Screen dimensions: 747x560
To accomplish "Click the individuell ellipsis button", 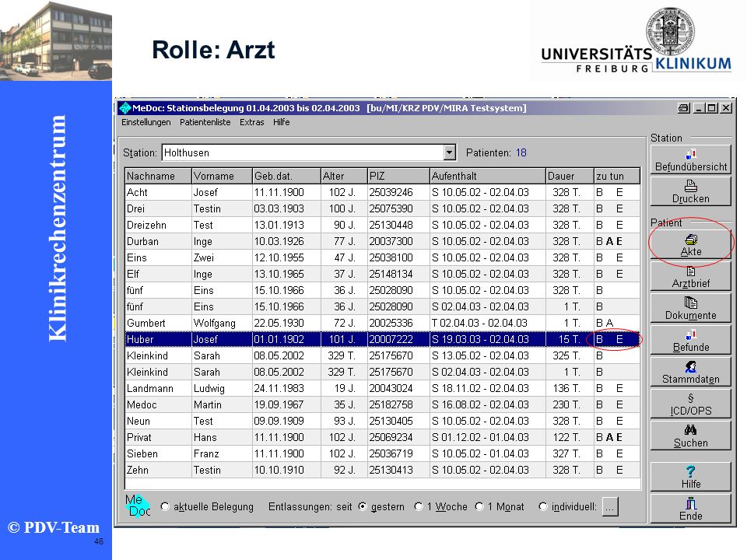I will coord(610,506).
